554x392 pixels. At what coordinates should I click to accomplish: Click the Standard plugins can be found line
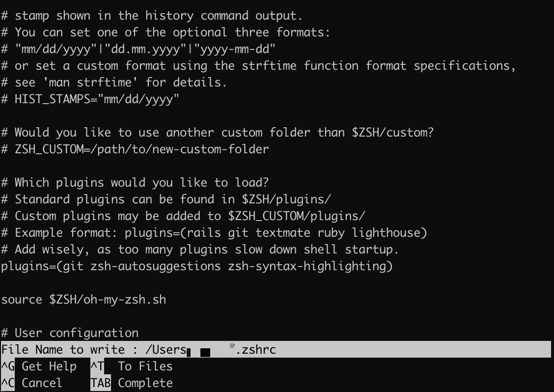166,199
